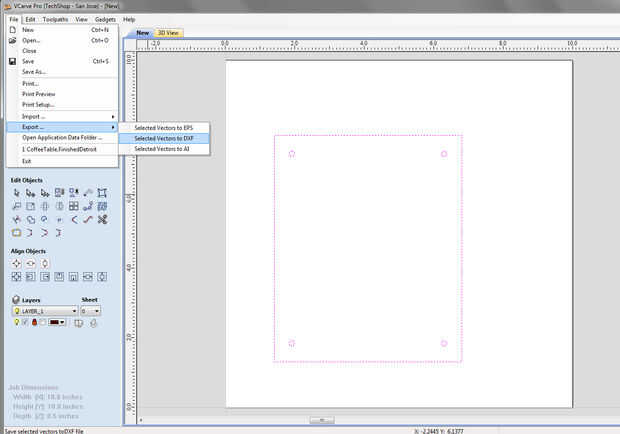
Task: Open the Layer Manager book icon
Action: pyautogui.click(x=79, y=323)
